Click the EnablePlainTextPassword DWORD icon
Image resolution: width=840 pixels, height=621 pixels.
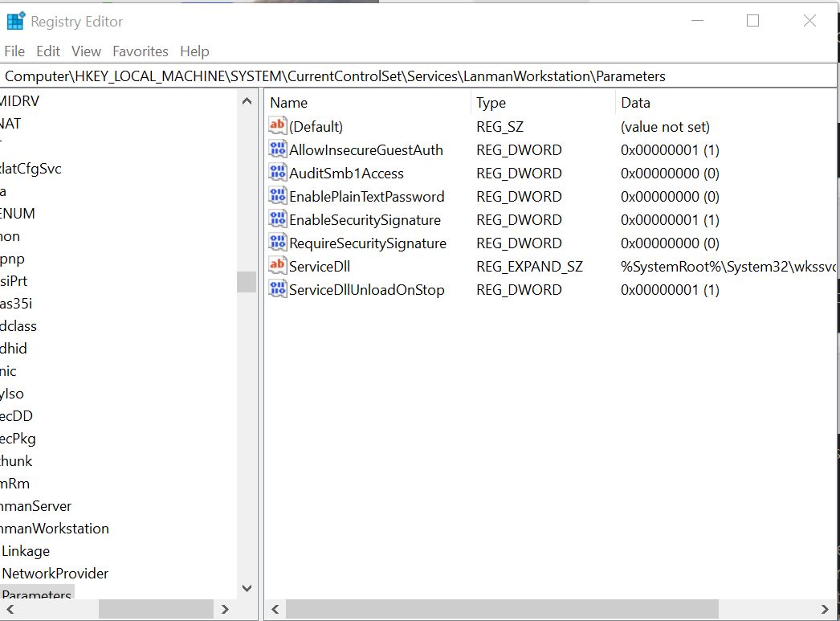coord(278,196)
